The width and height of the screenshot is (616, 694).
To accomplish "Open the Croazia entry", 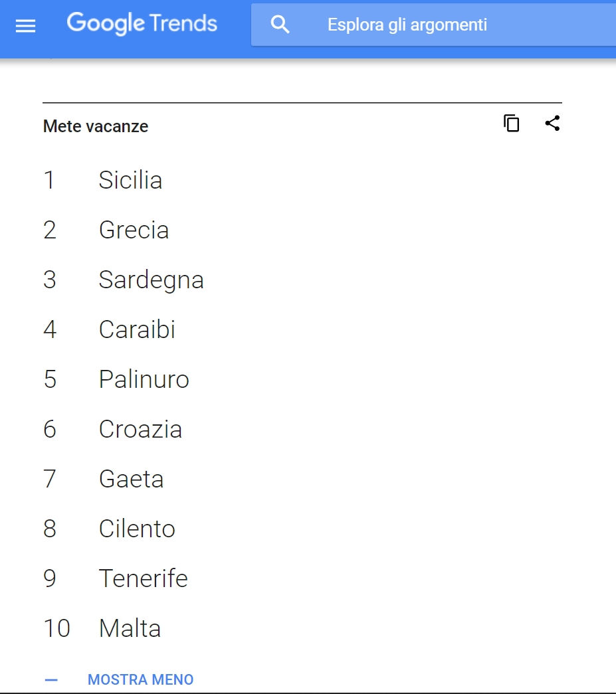I will tap(140, 429).
